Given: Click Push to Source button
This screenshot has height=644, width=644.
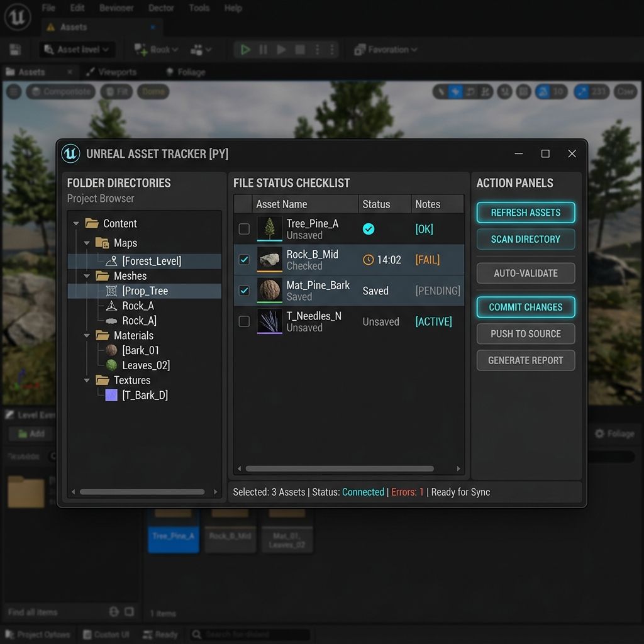Looking at the screenshot, I should coord(525,333).
